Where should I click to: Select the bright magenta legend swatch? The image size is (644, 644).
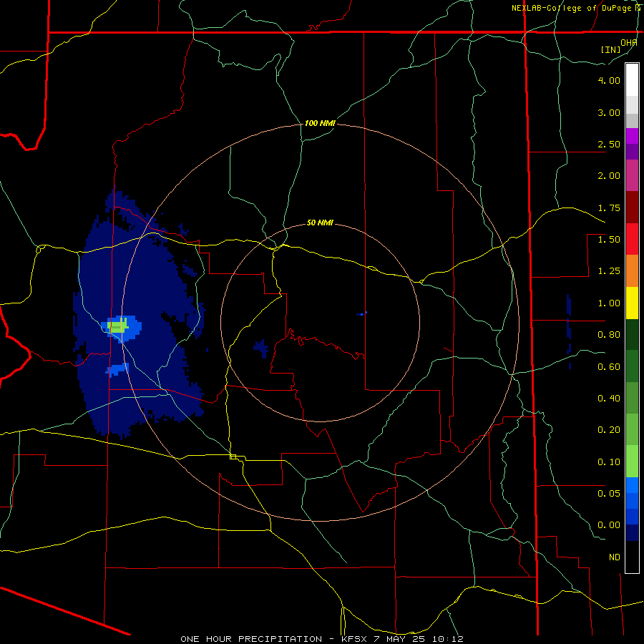632,136
